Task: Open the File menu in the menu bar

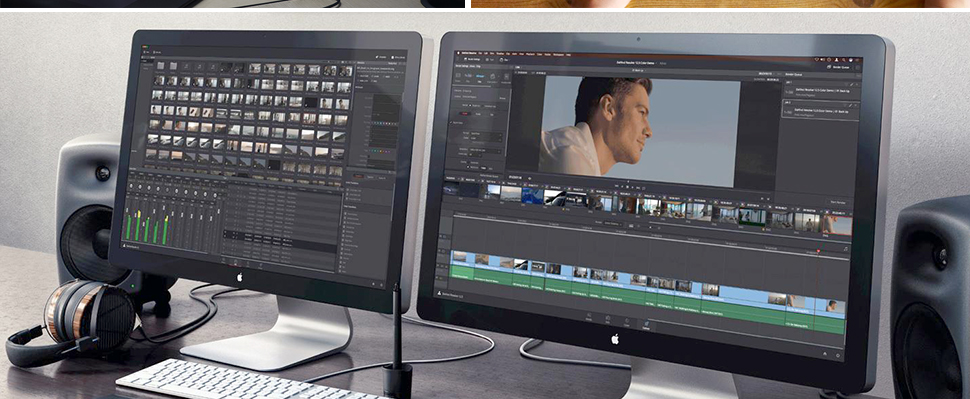Action: coord(480,53)
